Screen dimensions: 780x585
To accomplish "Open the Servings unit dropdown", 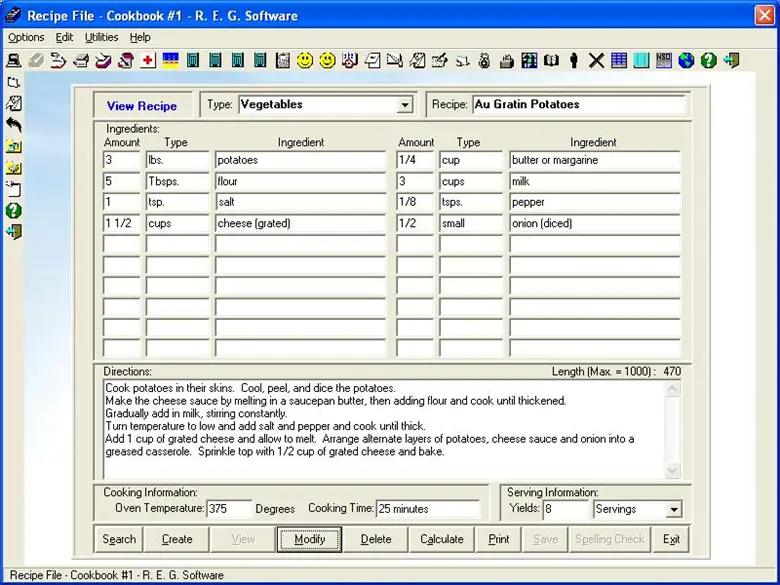I will 673,509.
